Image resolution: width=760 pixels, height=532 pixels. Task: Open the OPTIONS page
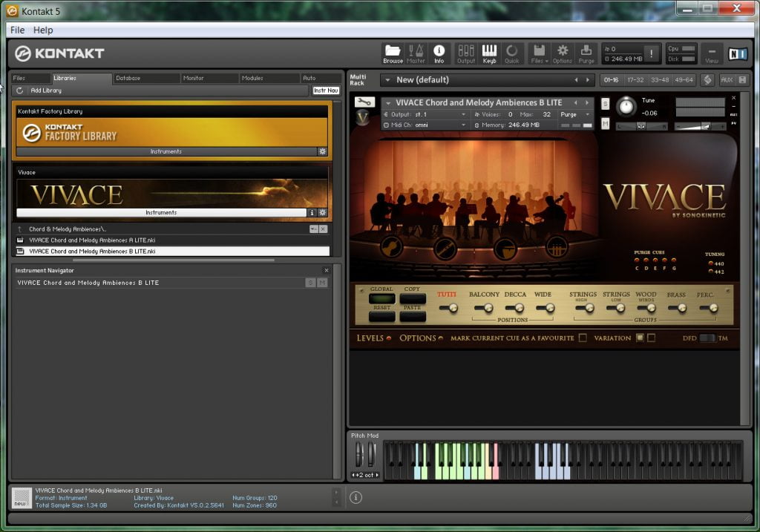(x=421, y=338)
